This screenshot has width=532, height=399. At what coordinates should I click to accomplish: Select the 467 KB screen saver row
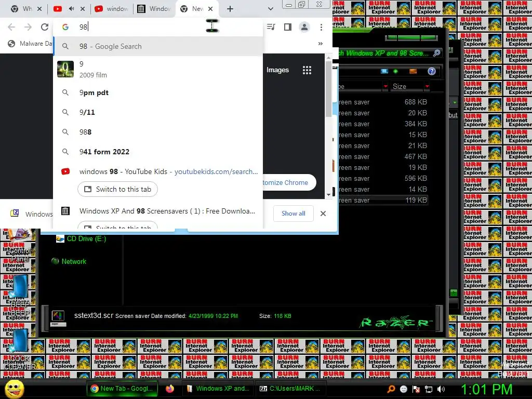click(x=383, y=156)
